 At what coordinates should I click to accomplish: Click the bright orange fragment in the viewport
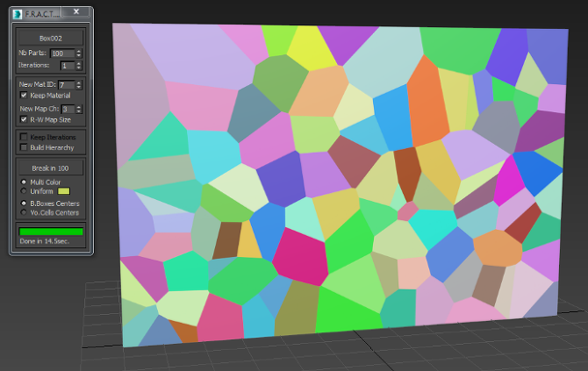pos(427,103)
